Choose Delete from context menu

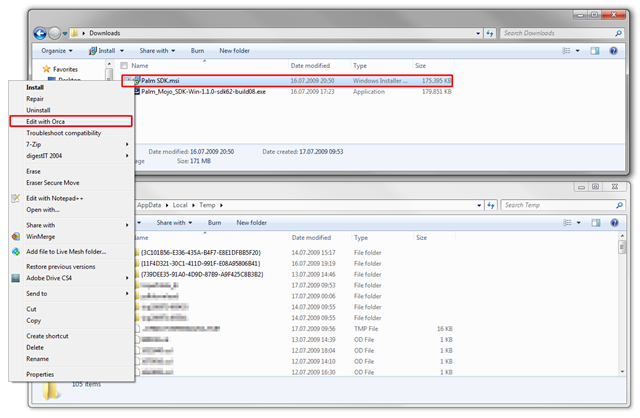tap(71, 347)
